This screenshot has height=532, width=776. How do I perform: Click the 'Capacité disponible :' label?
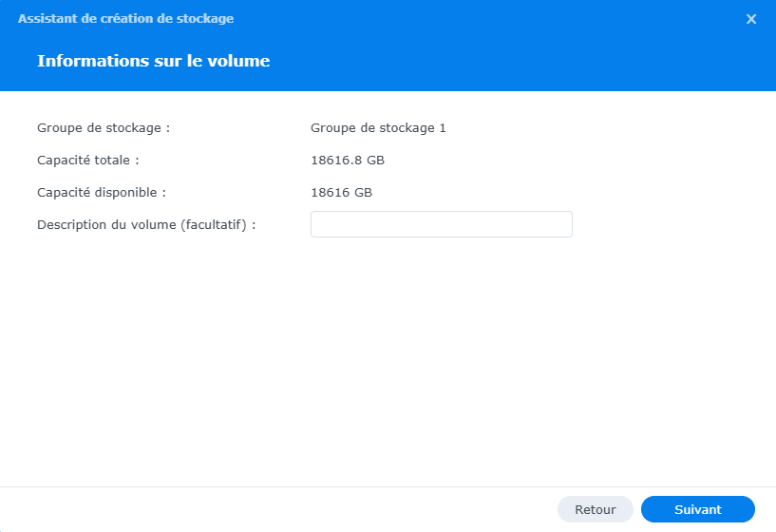pyautogui.click(x=102, y=192)
